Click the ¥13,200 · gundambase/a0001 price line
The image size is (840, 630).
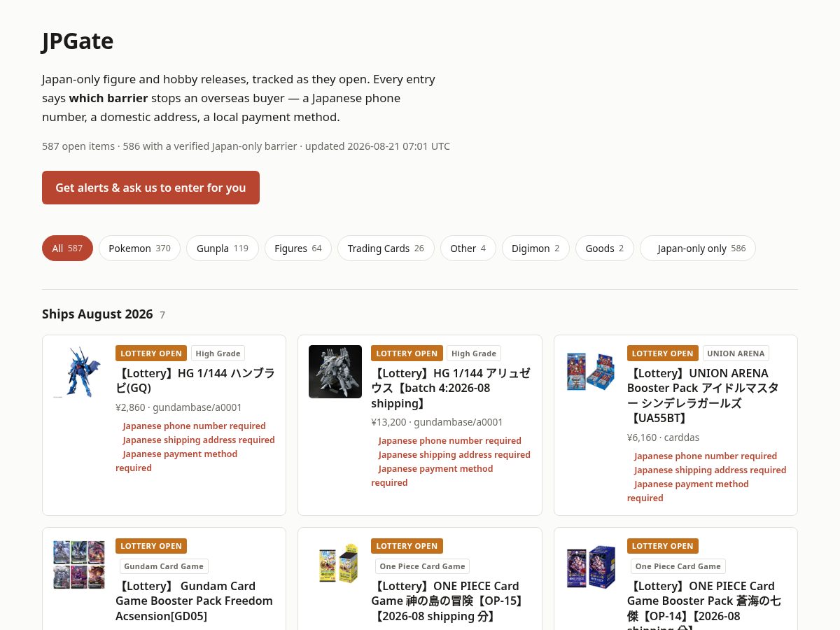tap(437, 422)
